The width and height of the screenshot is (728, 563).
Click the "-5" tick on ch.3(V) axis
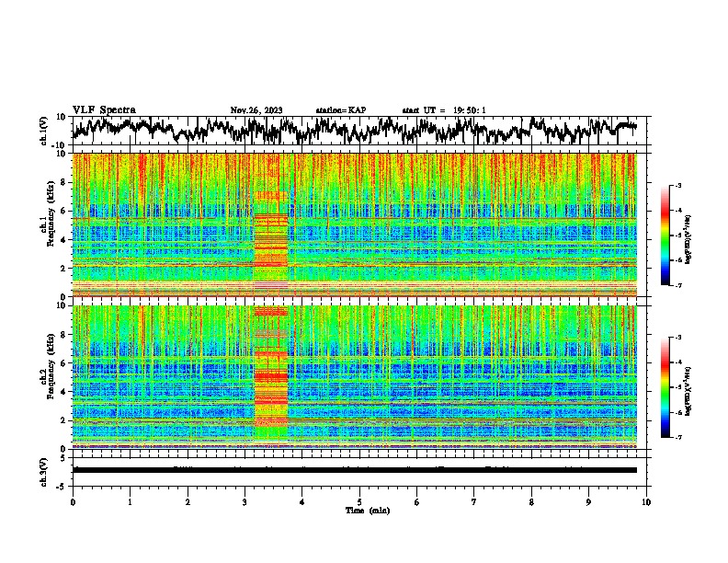pos(62,487)
